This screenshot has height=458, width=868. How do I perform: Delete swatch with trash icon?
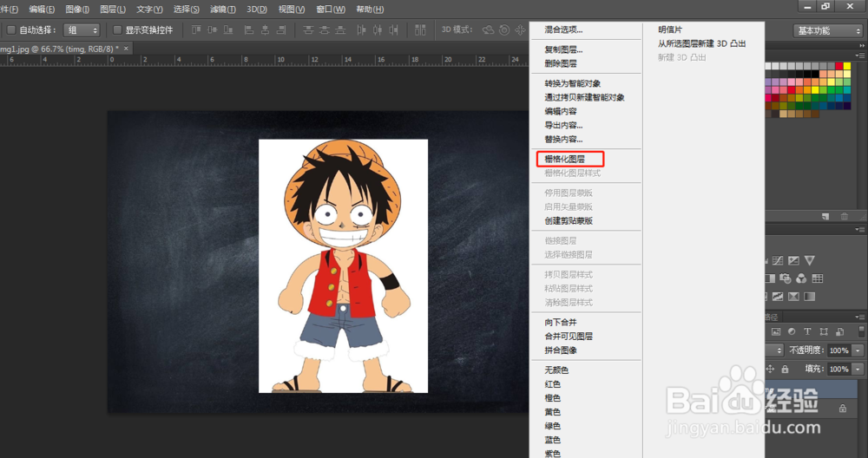tap(845, 216)
